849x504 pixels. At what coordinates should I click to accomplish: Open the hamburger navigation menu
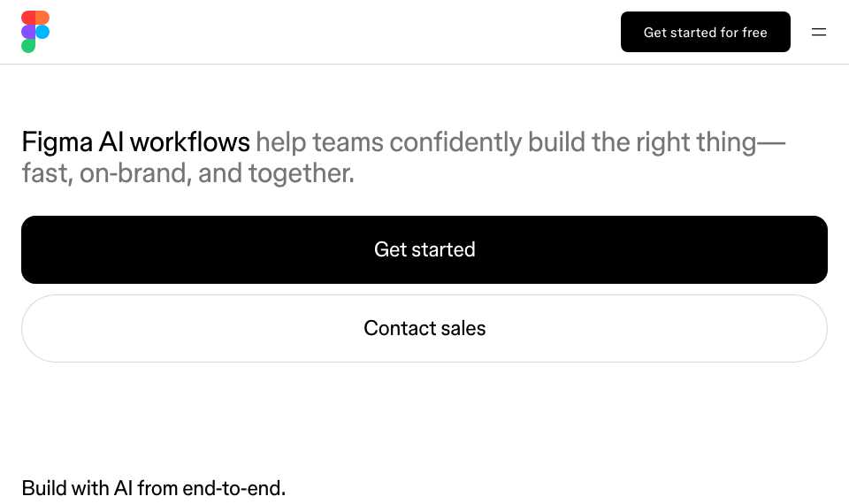[x=819, y=32]
